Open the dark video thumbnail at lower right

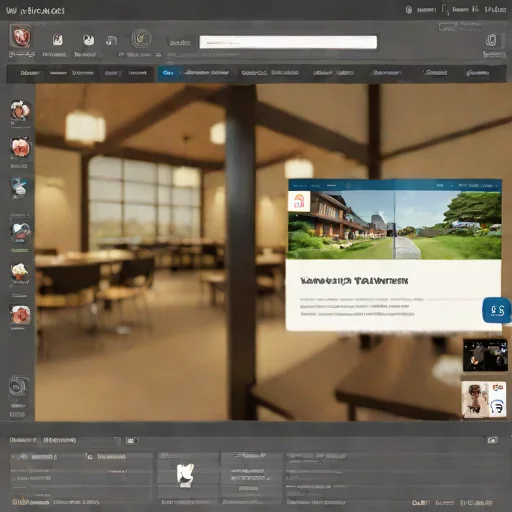485,355
